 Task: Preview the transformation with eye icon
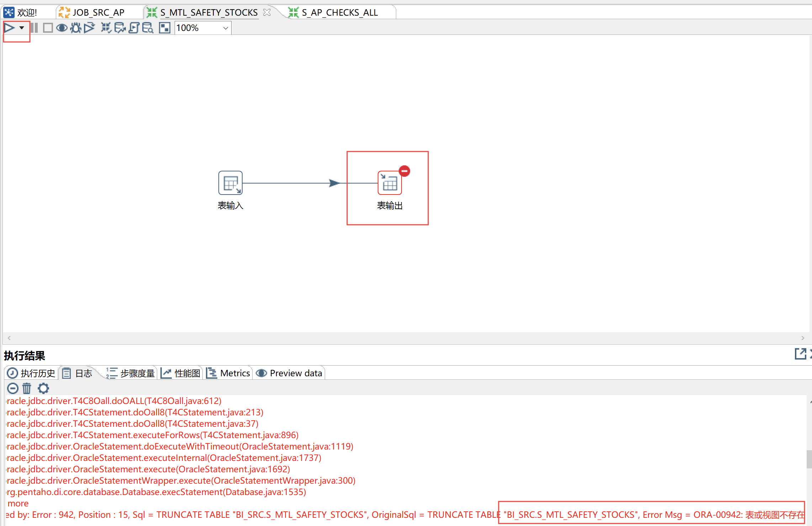(62, 28)
